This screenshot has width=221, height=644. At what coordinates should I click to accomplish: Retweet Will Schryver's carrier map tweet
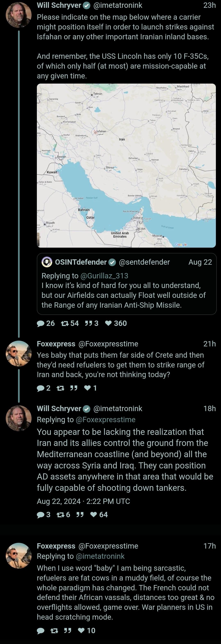click(65, 323)
